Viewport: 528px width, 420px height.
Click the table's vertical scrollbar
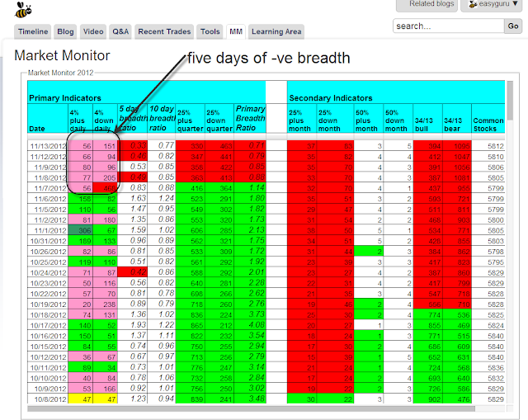[510, 101]
